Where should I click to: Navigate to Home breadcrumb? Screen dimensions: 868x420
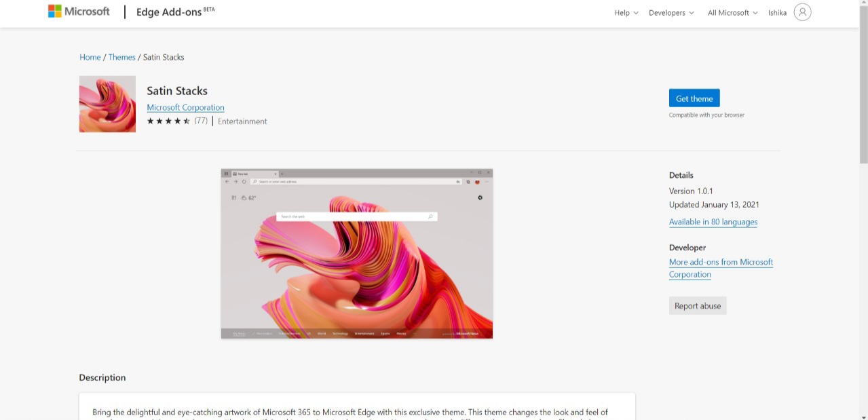pyautogui.click(x=90, y=57)
